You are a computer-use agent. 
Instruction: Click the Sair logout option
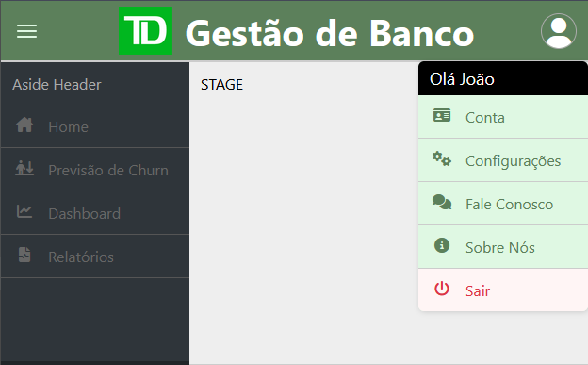click(503, 290)
